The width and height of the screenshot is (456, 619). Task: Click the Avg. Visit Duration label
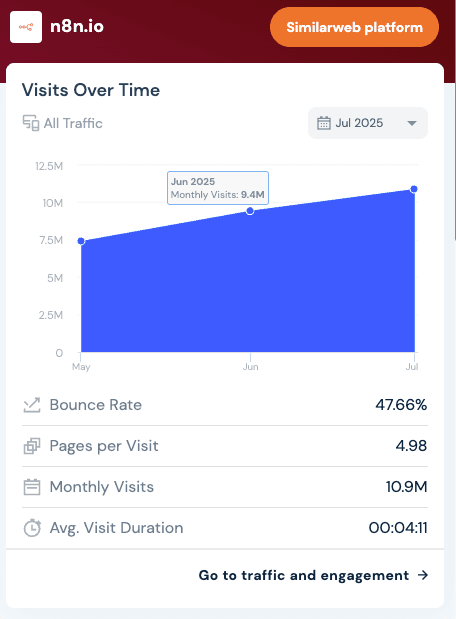coord(116,528)
